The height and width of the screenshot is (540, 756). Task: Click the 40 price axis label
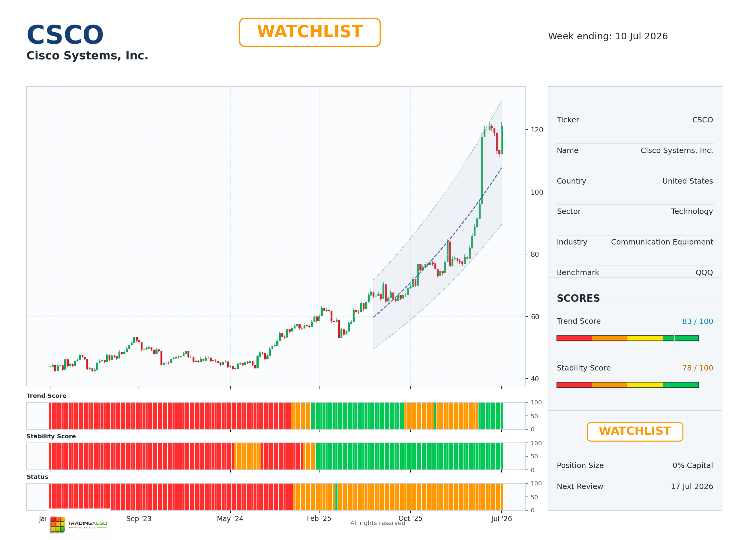pos(535,379)
